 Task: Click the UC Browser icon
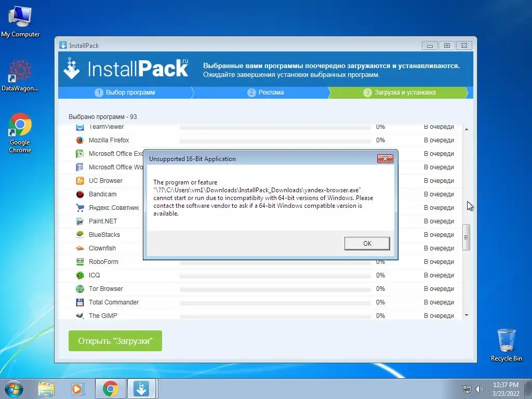point(79,181)
